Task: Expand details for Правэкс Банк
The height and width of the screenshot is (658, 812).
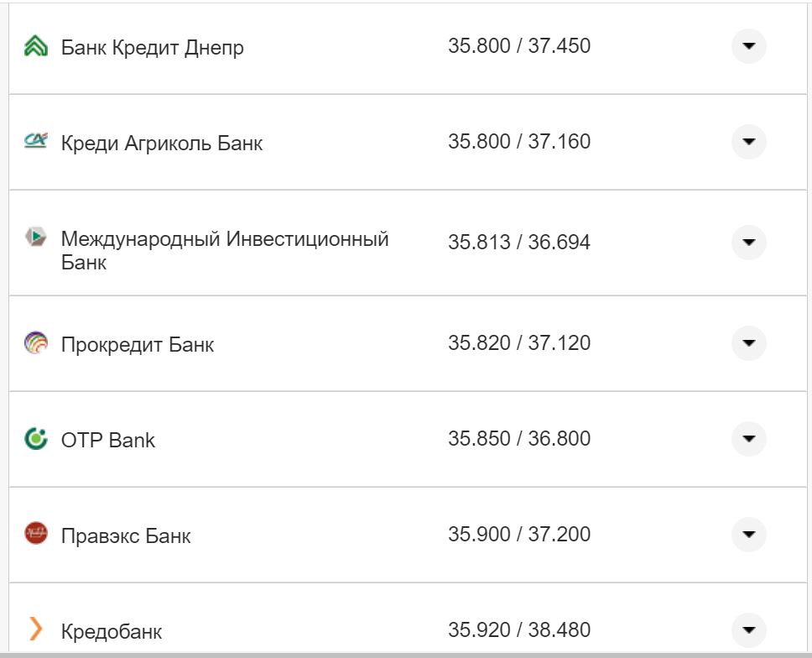Action: click(749, 534)
